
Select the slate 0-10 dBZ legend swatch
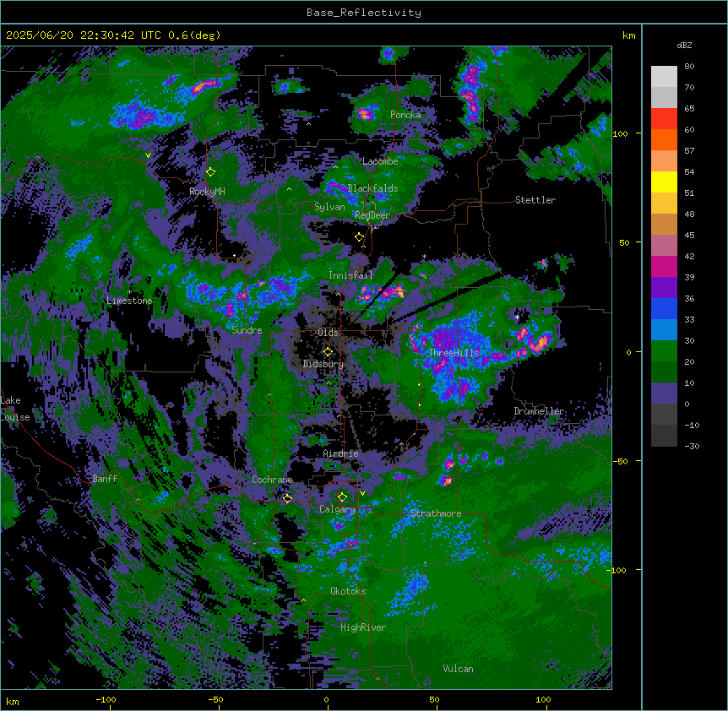point(664,393)
